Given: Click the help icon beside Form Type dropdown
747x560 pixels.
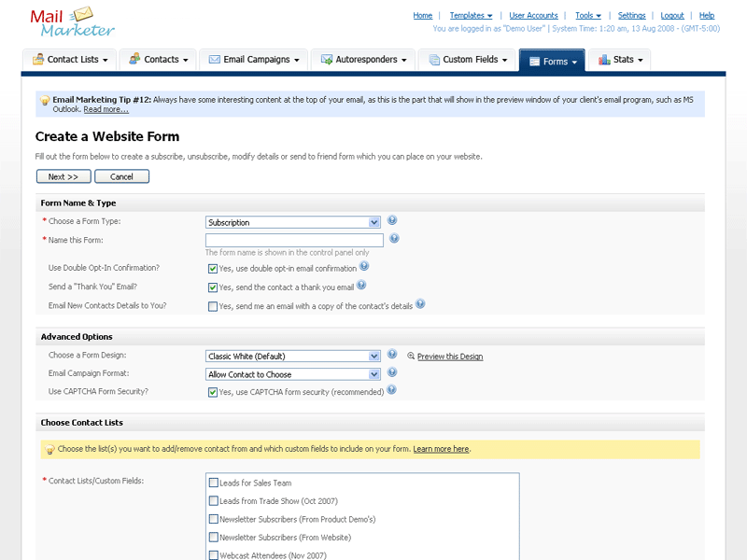Looking at the screenshot, I should [392, 221].
